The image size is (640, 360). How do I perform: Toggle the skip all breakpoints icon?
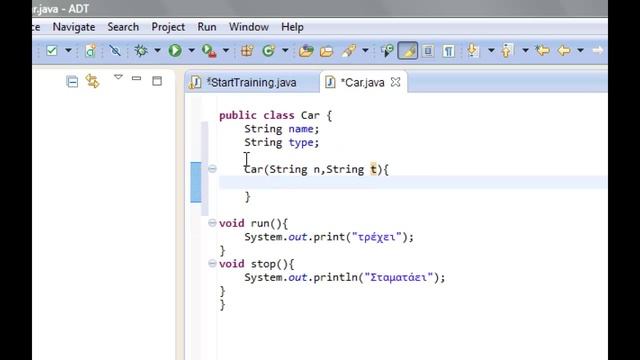coord(115,51)
